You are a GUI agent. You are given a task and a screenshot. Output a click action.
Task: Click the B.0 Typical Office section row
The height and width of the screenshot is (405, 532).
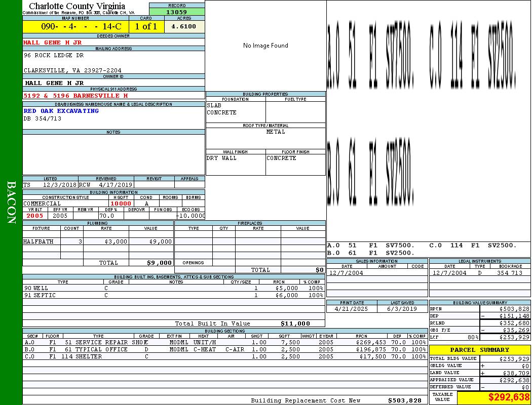[225, 349]
